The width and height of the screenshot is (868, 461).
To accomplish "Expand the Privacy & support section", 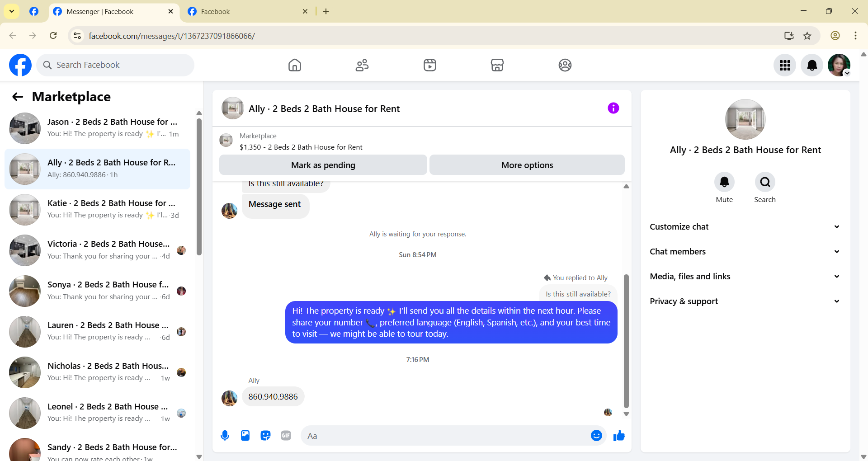I will point(745,301).
